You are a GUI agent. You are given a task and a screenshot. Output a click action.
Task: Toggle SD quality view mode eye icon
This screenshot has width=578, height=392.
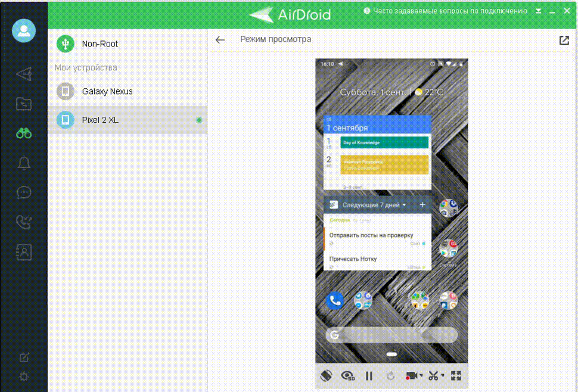347,376
